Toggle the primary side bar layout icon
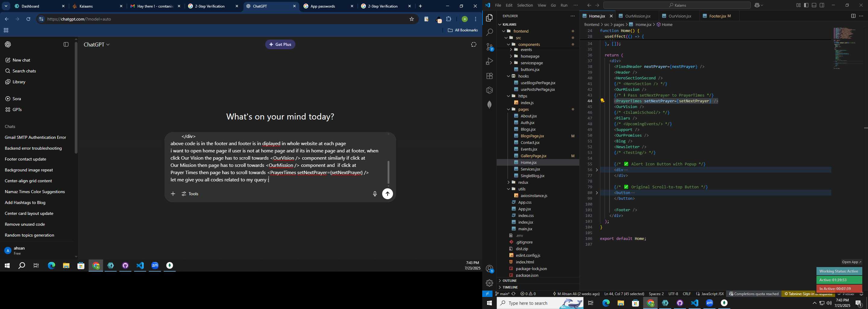Screen dimensions: 868x309 point(806,5)
